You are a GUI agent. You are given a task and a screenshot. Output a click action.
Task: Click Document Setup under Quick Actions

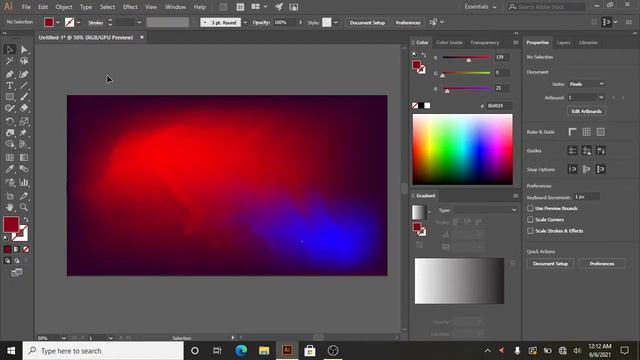(x=550, y=264)
